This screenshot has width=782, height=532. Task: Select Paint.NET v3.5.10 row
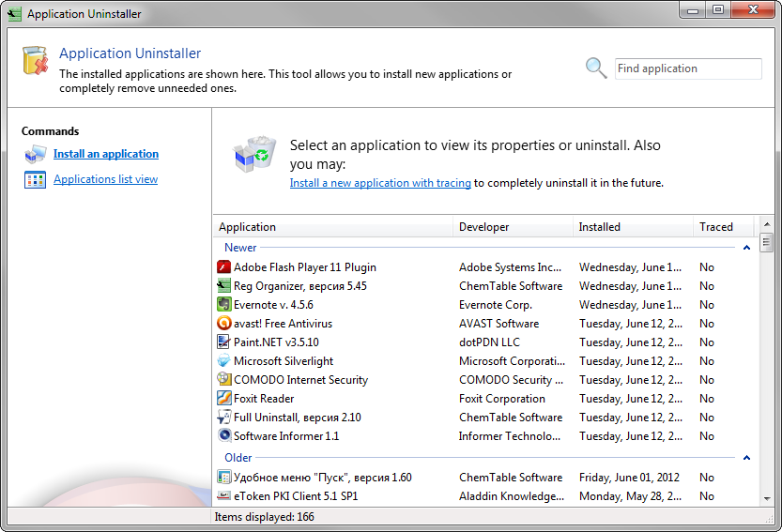[x=485, y=342]
